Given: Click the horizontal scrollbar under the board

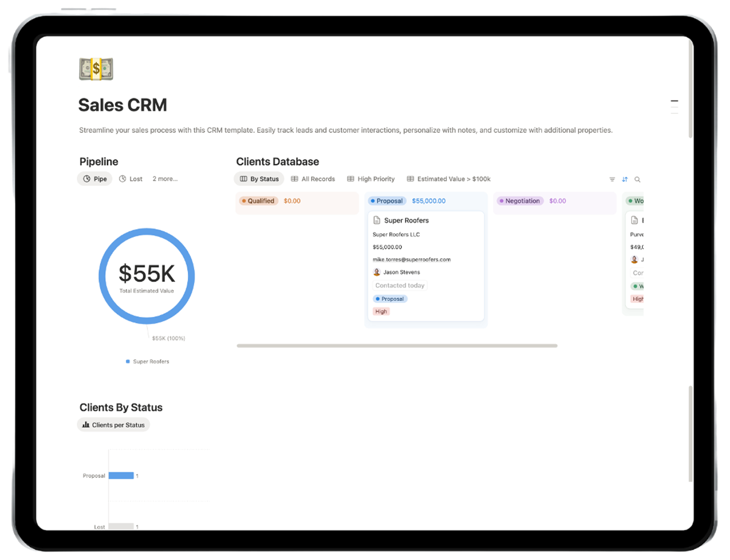Looking at the screenshot, I should [x=397, y=346].
